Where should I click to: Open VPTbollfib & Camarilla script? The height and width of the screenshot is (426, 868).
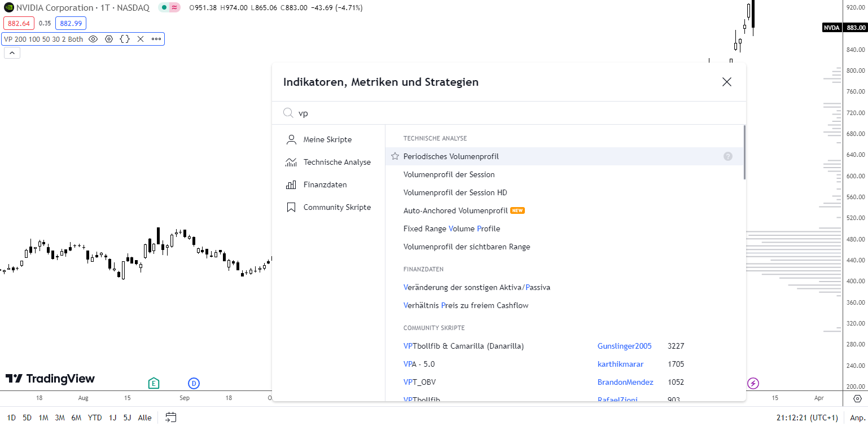463,346
